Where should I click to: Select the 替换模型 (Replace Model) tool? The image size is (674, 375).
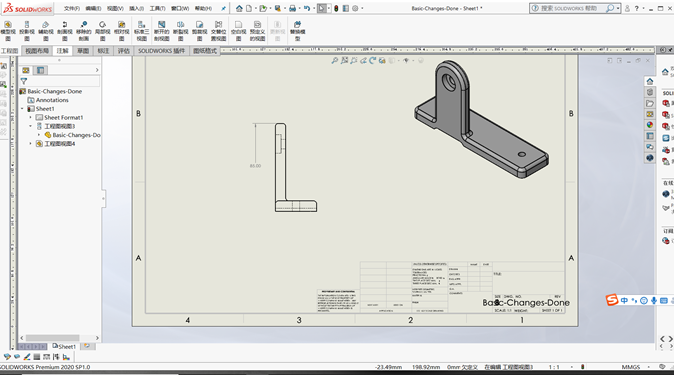[x=297, y=31]
